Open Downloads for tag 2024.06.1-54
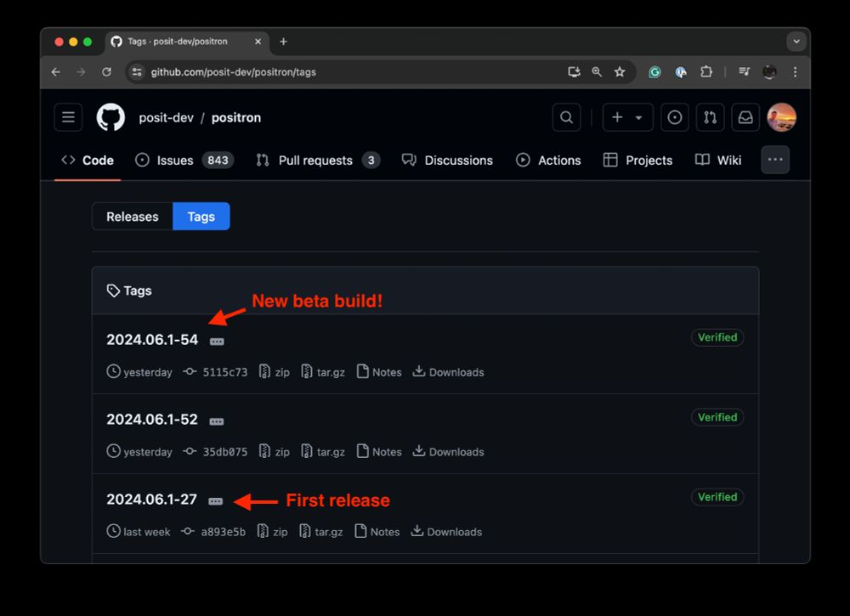This screenshot has width=850, height=616. (448, 372)
